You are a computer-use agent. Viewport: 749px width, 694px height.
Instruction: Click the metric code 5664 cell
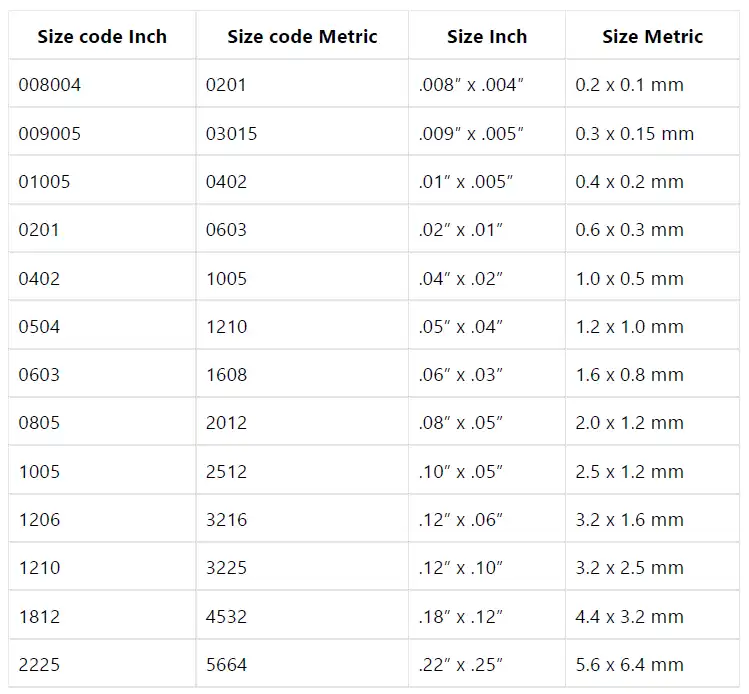(226, 664)
